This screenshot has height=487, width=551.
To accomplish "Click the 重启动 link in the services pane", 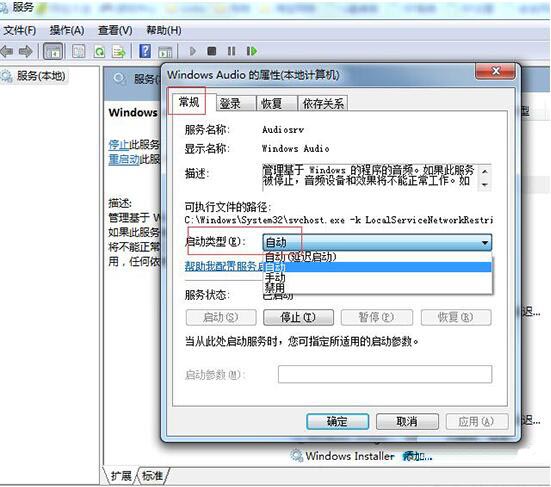I will click(124, 159).
